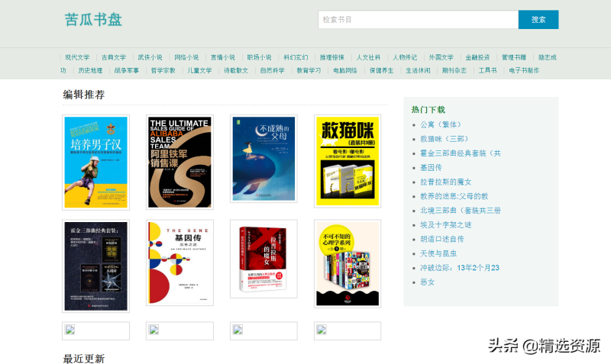Open the 北境三部曲 hot download link
Screen dimensions: 611x364
[x=461, y=211]
